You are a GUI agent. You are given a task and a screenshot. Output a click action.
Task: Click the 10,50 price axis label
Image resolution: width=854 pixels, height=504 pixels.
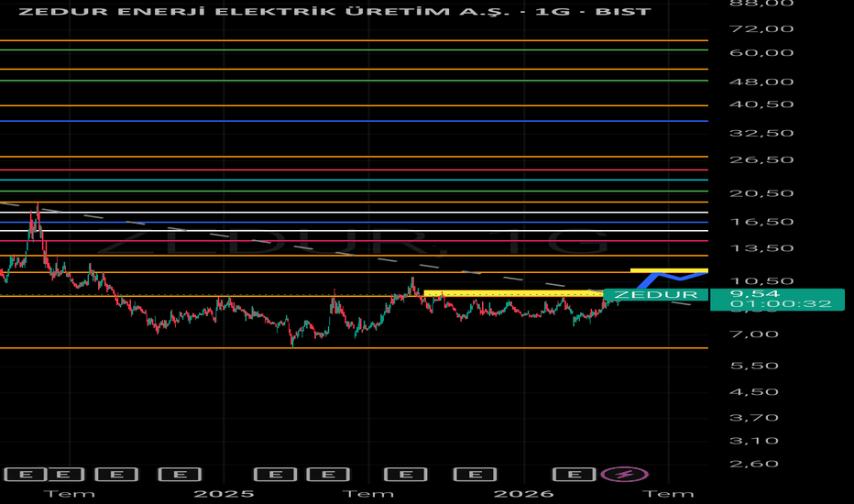click(x=761, y=281)
